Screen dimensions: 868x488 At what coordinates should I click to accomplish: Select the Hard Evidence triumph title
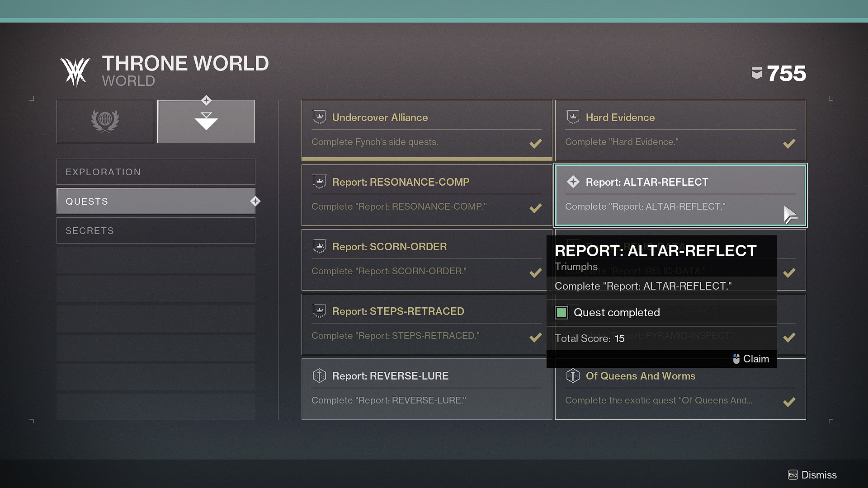(620, 117)
